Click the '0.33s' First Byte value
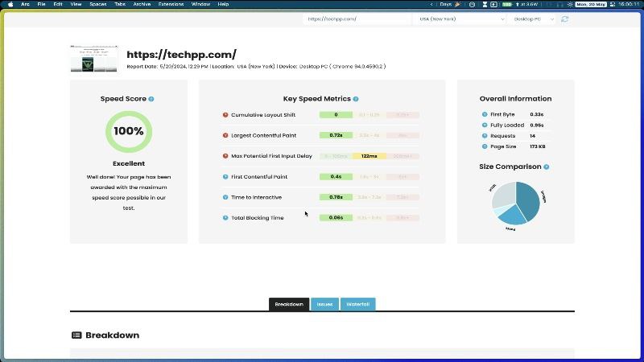Screen dimensions: 644x362 click(x=536, y=114)
